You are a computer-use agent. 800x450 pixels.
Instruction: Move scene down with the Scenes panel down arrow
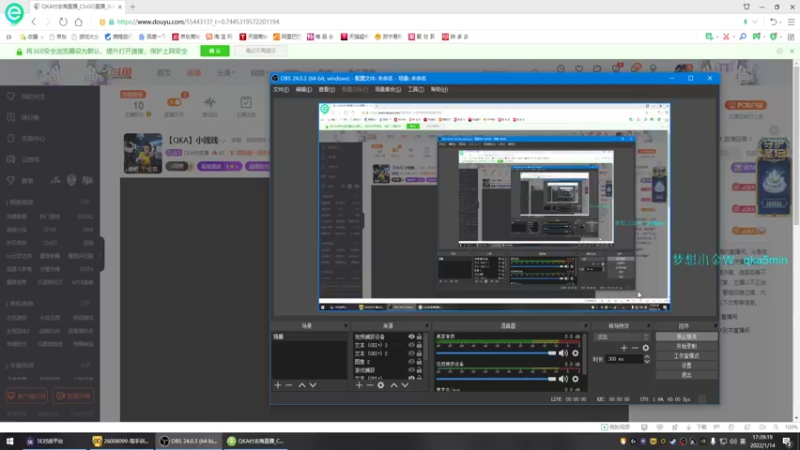(313, 385)
